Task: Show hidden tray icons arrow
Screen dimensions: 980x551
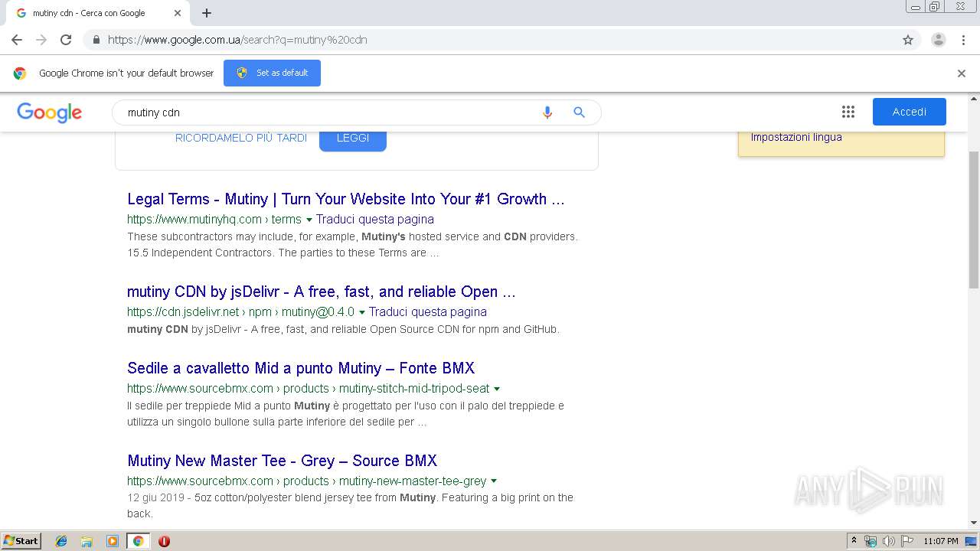Action: [854, 541]
